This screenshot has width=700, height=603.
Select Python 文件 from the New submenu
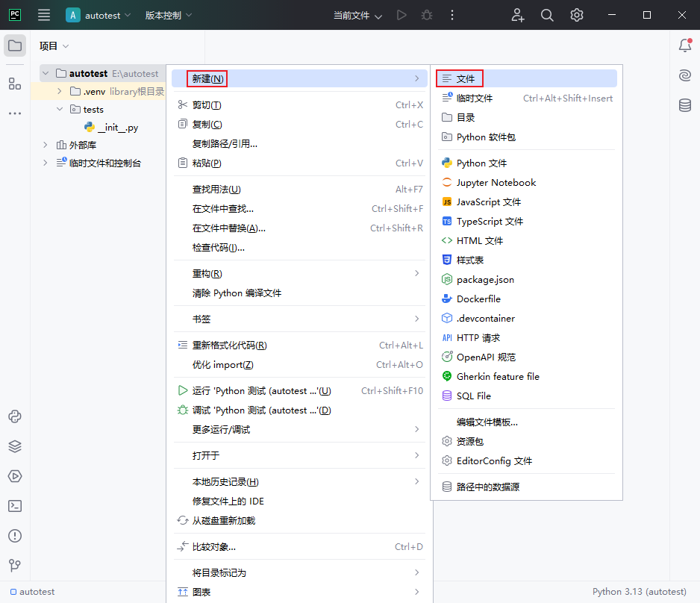481,163
